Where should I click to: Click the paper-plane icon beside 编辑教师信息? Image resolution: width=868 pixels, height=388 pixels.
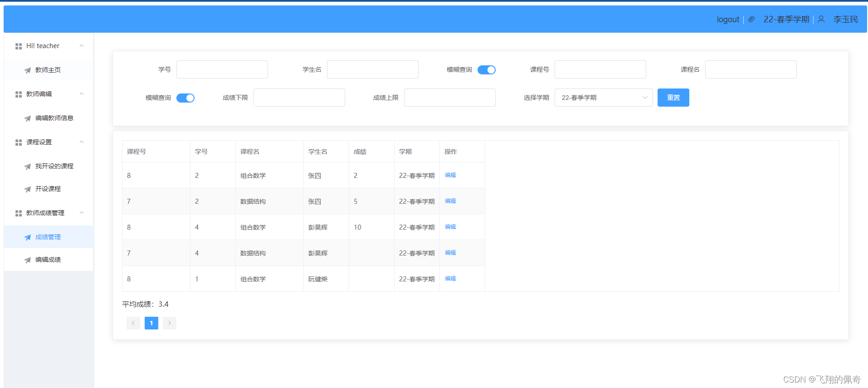[x=28, y=118]
